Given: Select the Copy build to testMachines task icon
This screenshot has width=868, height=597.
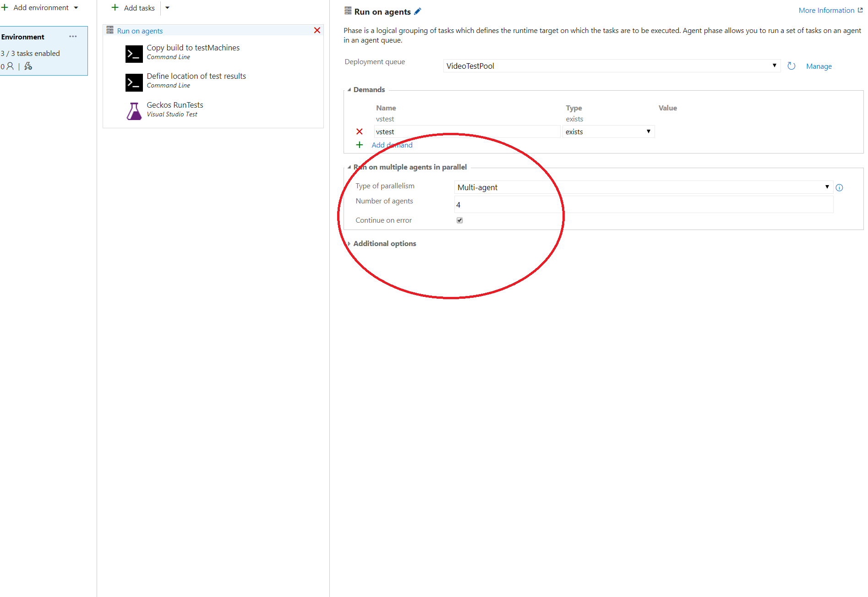Looking at the screenshot, I should (x=134, y=54).
